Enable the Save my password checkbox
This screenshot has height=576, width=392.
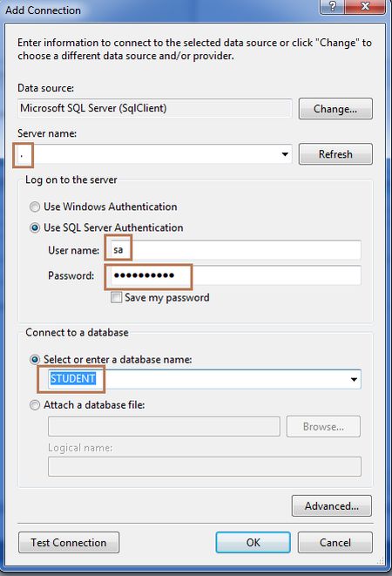tap(116, 297)
